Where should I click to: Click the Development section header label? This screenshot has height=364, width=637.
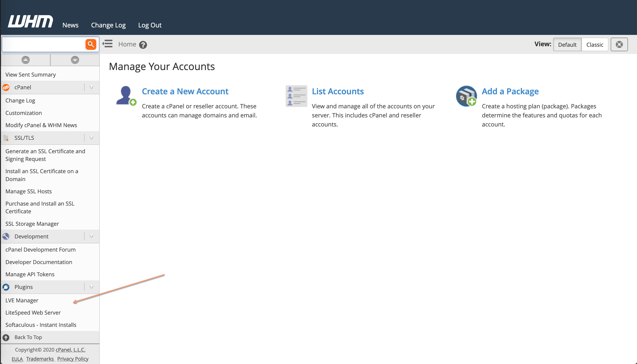pos(32,236)
